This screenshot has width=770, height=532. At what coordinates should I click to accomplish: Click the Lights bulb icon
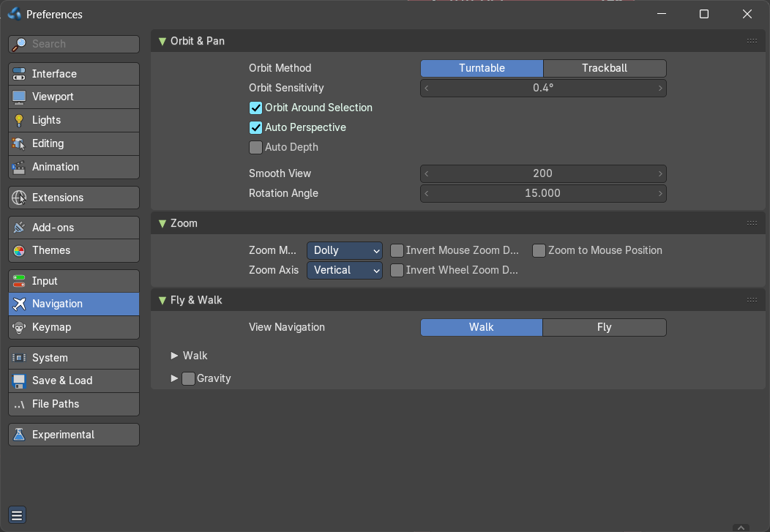[19, 120]
